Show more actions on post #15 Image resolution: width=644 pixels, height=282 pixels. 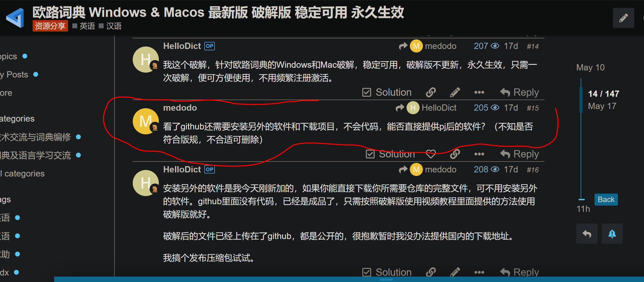point(479,154)
